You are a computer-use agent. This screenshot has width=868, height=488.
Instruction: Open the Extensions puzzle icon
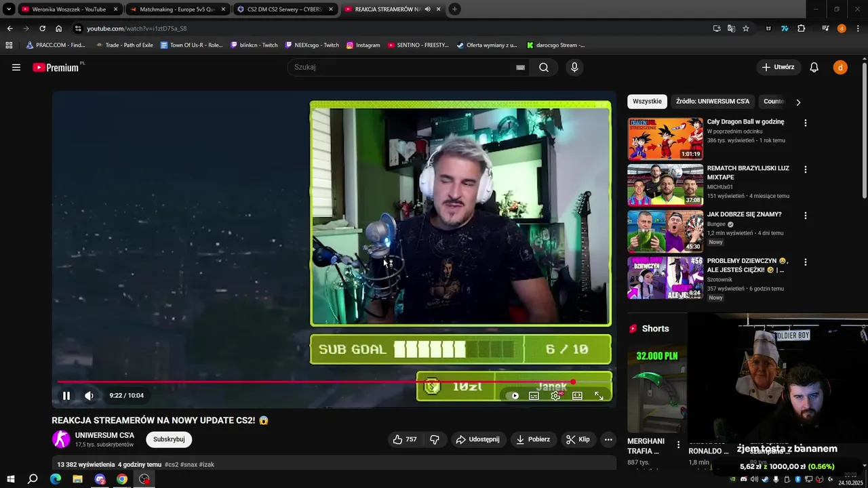801,28
